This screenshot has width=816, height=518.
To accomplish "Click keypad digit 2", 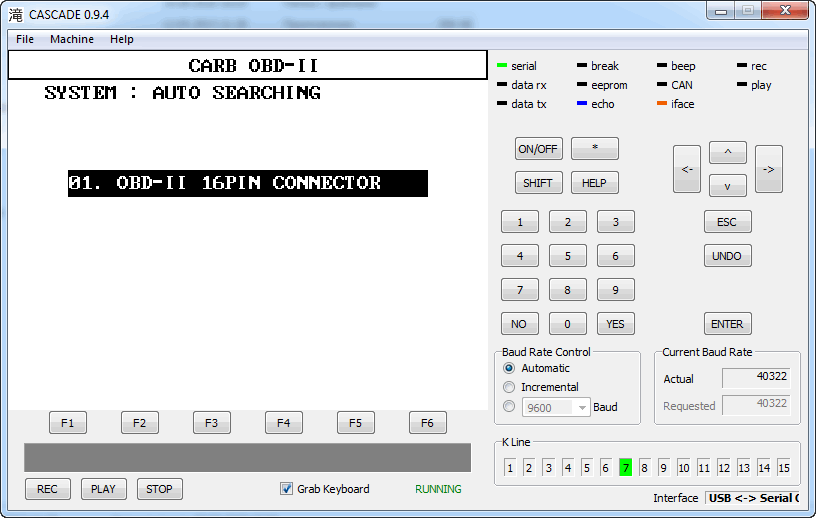I will tap(568, 222).
